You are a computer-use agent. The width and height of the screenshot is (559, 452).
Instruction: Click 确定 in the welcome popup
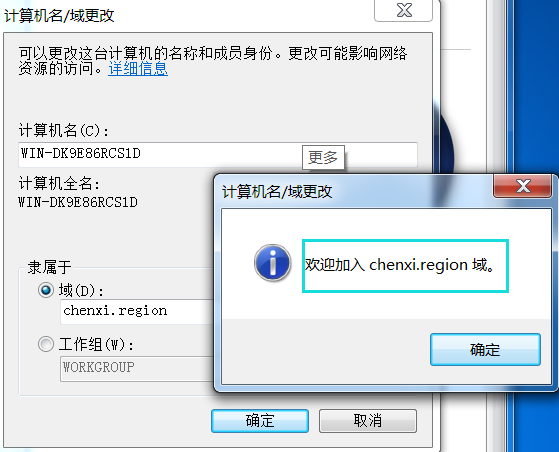point(485,349)
